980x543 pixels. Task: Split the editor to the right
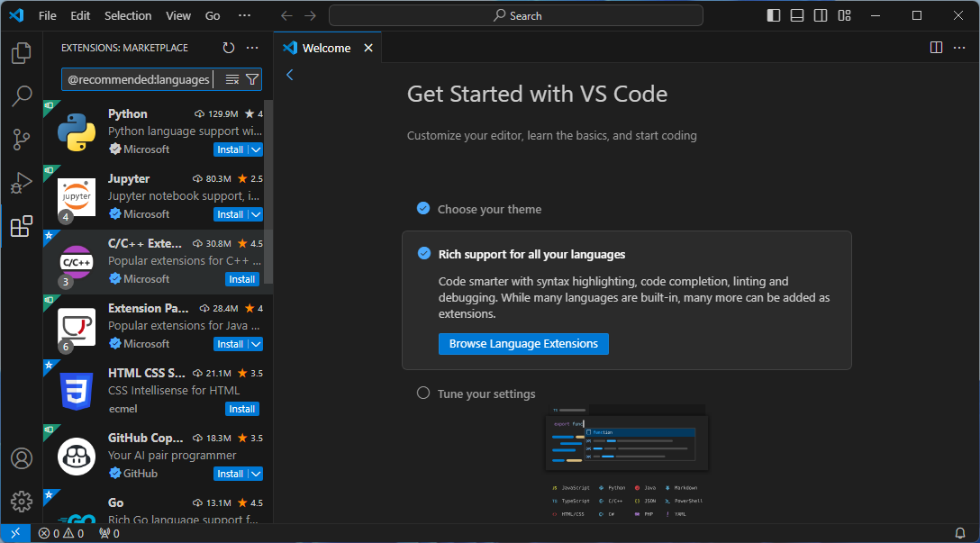tap(936, 48)
